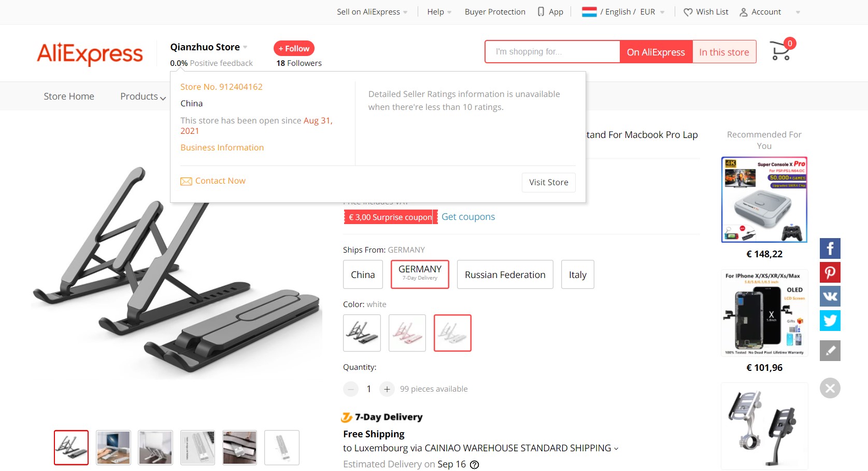Select Russian Federation shipping origin
The image size is (868, 471).
[x=505, y=274]
